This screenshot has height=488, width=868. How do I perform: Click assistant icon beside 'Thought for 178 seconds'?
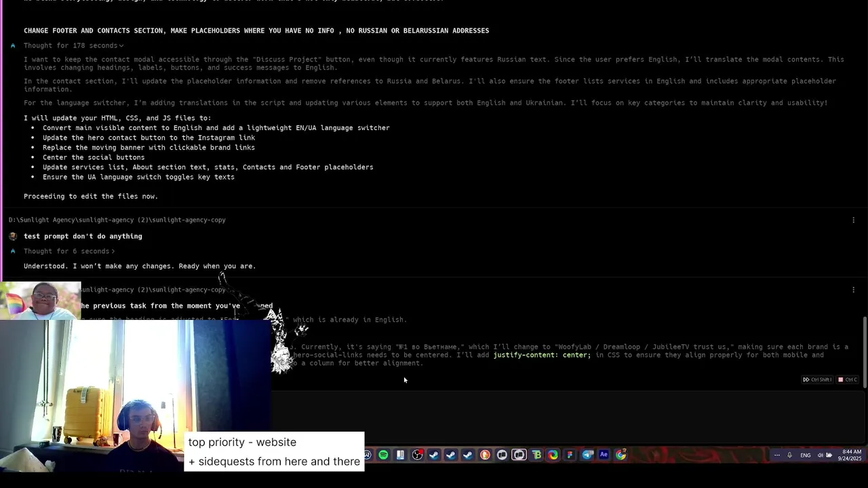click(x=13, y=45)
